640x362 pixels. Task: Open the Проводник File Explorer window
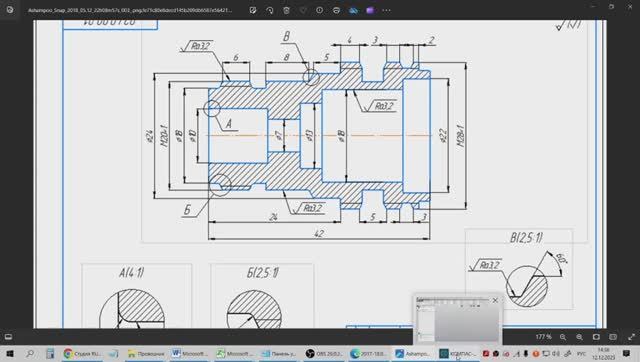click(145, 353)
